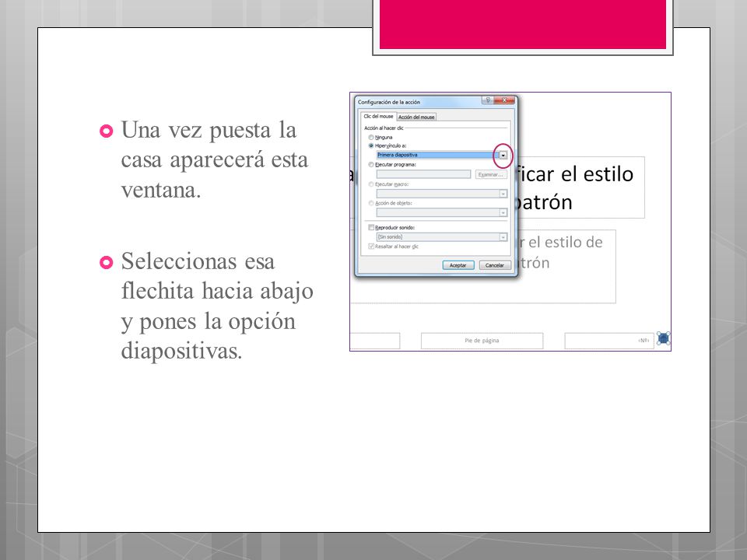This screenshot has width=747, height=560.
Task: Click the 'ficar el estilo' title placeholder
Action: (580, 187)
